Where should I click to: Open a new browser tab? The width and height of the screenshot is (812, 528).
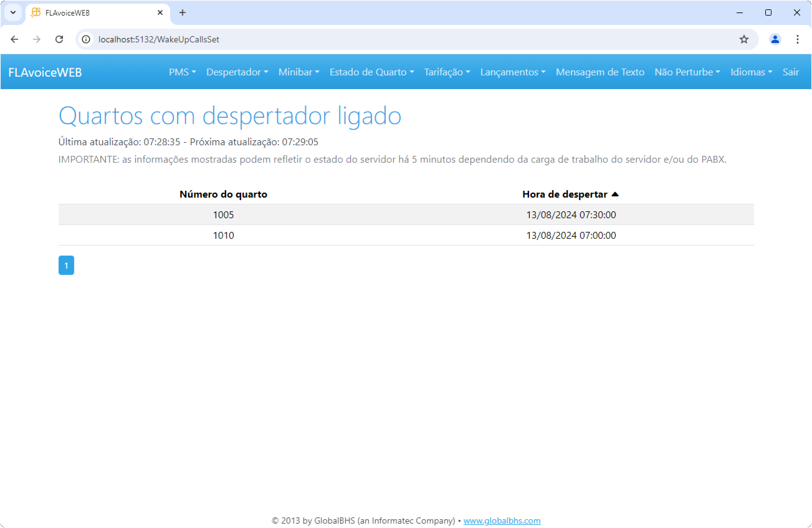183,13
